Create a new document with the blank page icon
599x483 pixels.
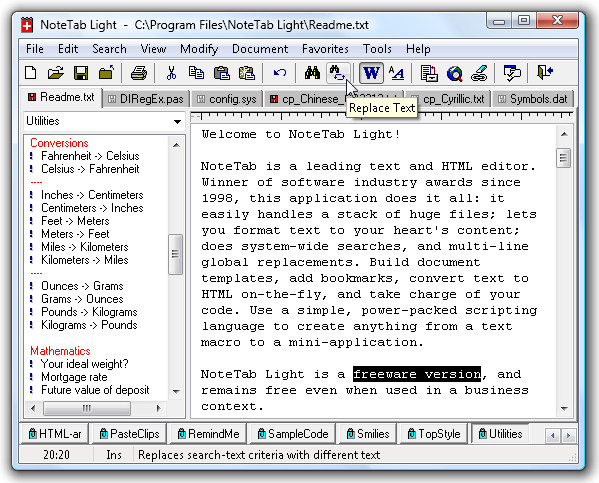[31, 72]
